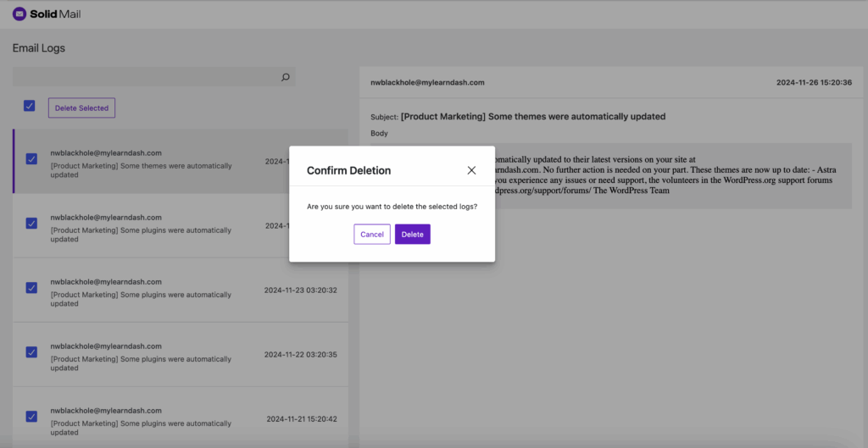Uncheck the second log entry's checkbox

(x=31, y=223)
